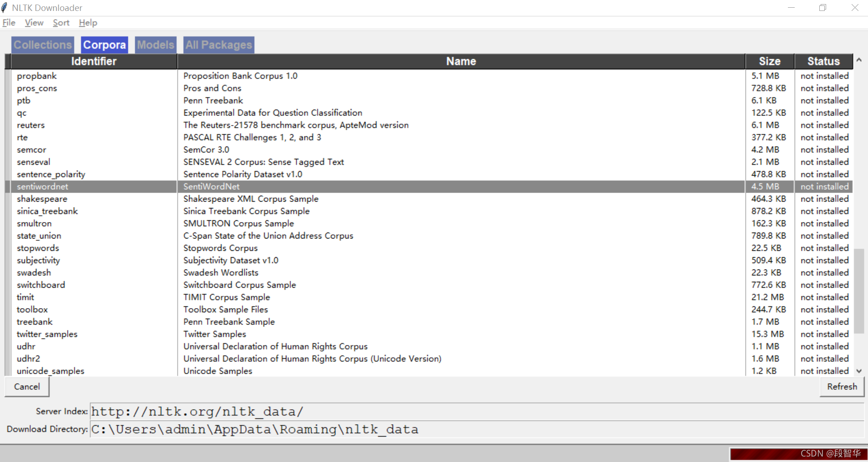
Task: Open the Sort menu
Action: [61, 23]
